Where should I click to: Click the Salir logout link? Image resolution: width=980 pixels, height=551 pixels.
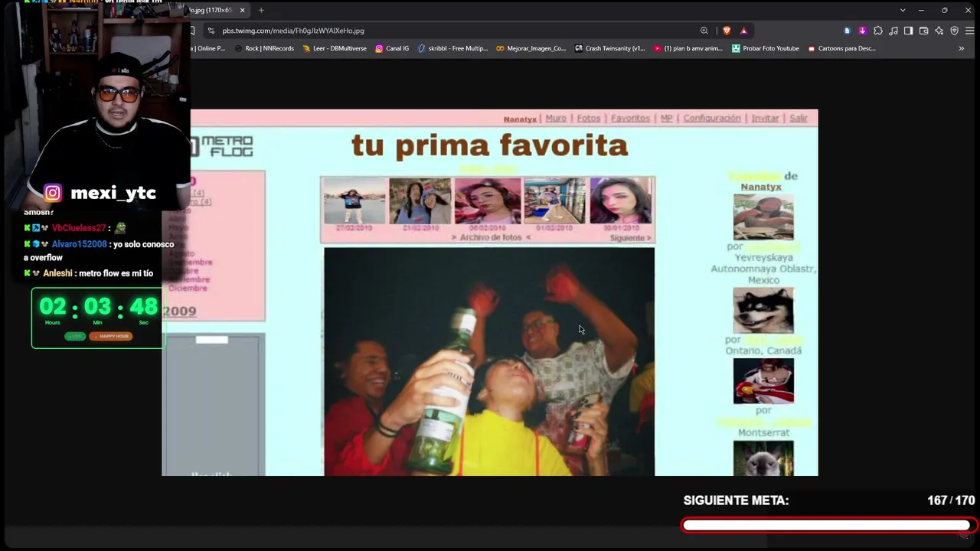click(799, 119)
